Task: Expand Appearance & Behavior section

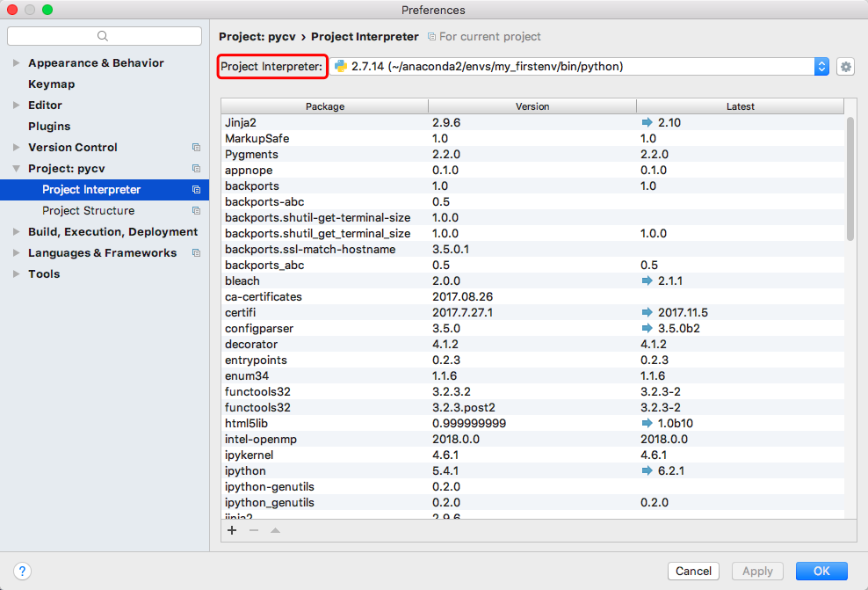Action: coord(16,63)
